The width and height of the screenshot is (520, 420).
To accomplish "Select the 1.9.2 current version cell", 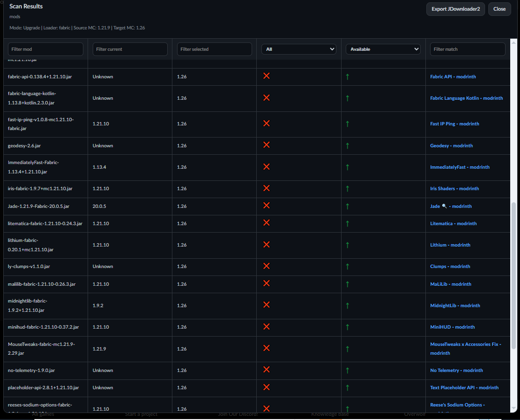I will [98, 305].
